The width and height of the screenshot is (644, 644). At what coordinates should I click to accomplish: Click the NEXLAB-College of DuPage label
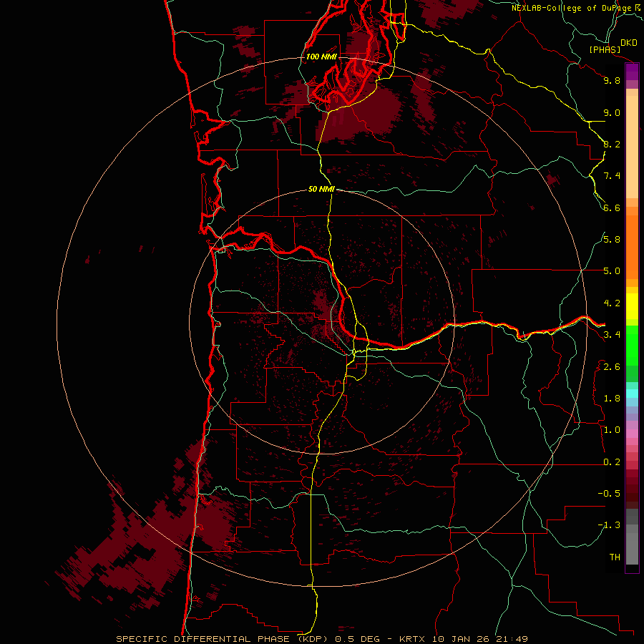click(572, 8)
